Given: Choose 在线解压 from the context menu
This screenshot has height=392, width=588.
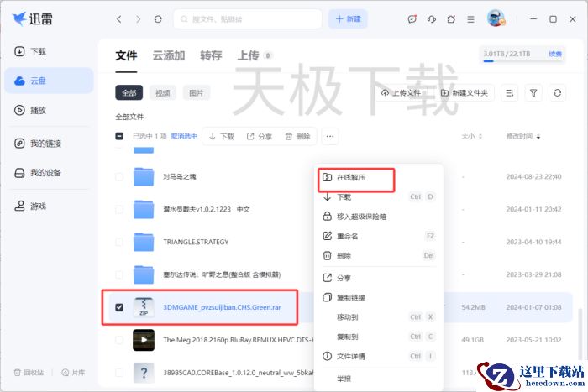Looking at the screenshot, I should tap(379, 177).
